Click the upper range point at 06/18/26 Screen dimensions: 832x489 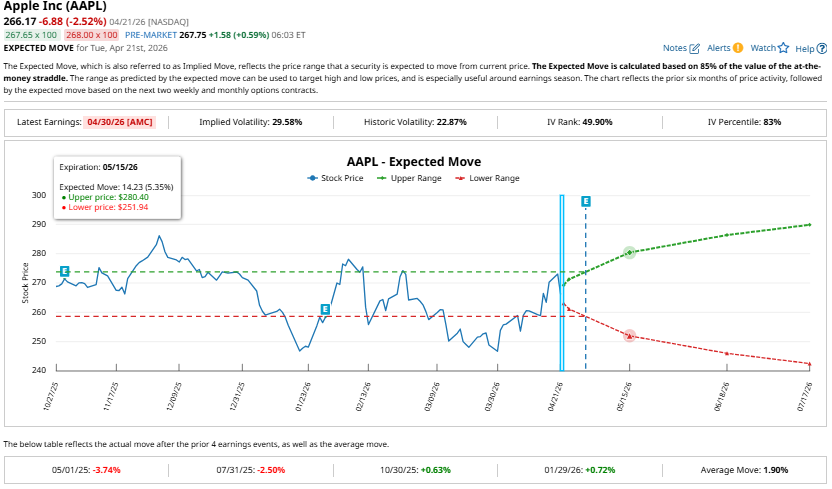pos(726,235)
